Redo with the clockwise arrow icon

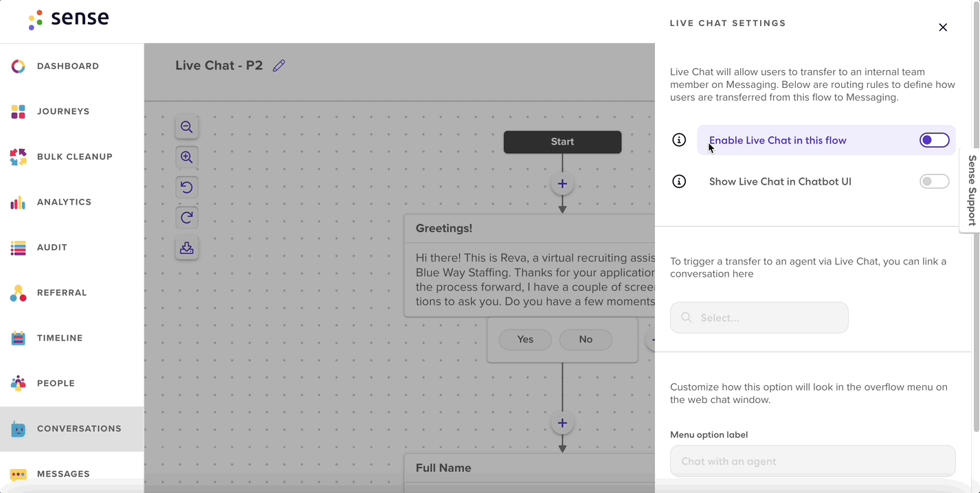pyautogui.click(x=186, y=218)
